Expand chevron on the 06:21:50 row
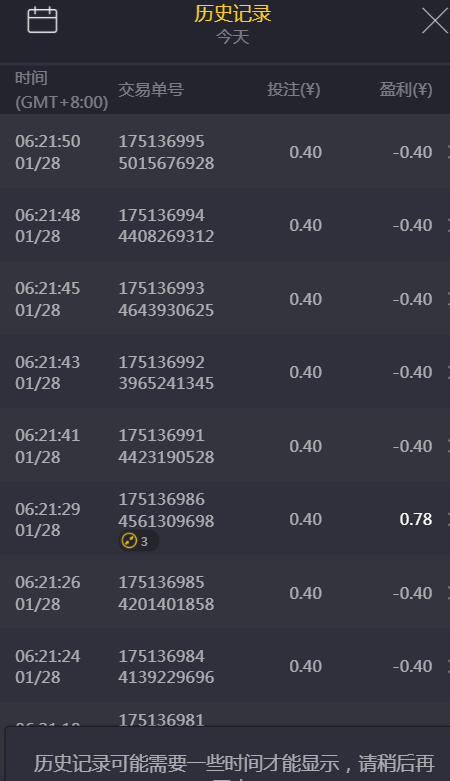Screen dimensions: 450x781 [x=448, y=151]
